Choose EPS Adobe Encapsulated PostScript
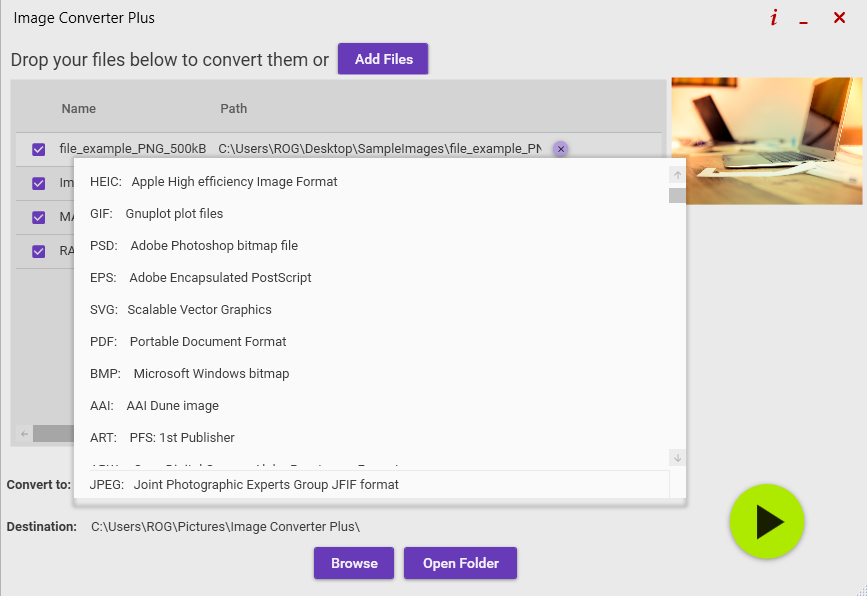The width and height of the screenshot is (867, 596). 371,278
